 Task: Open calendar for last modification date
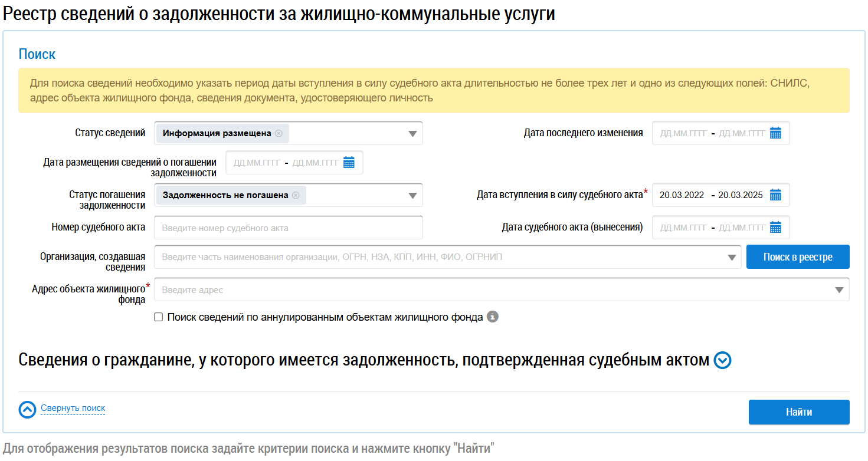click(x=775, y=133)
